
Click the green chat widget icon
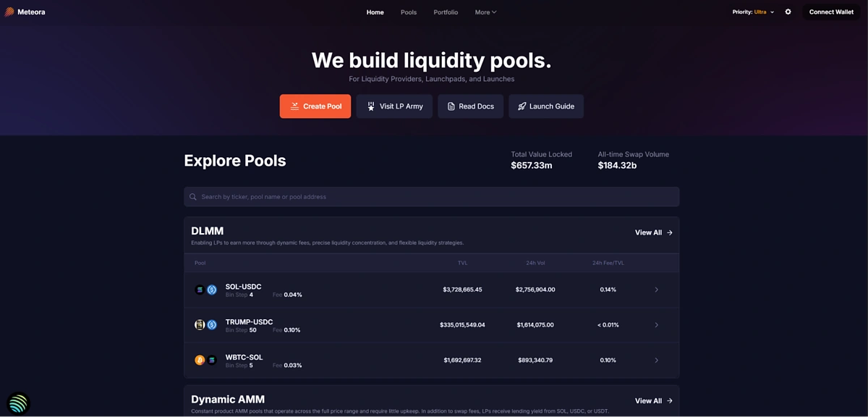click(x=18, y=403)
